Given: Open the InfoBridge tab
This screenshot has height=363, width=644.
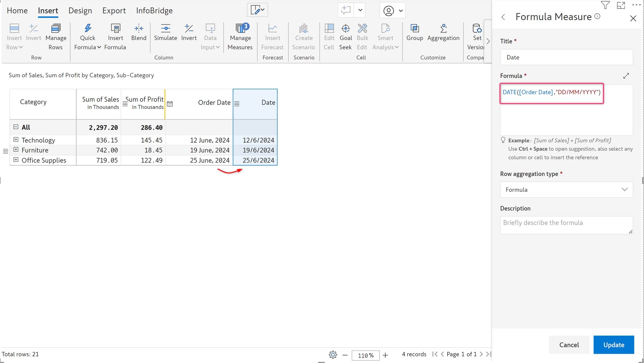Looking at the screenshot, I should coord(154,11).
